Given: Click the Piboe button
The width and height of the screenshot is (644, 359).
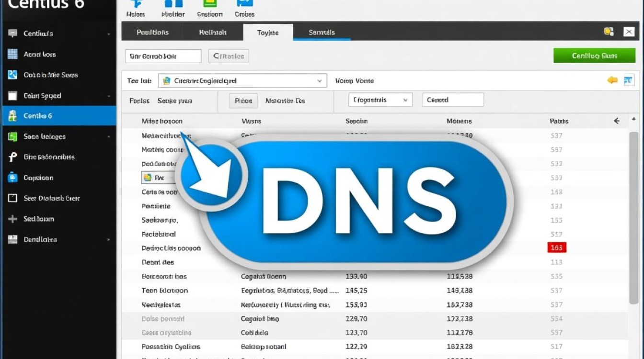Looking at the screenshot, I should pyautogui.click(x=243, y=101).
